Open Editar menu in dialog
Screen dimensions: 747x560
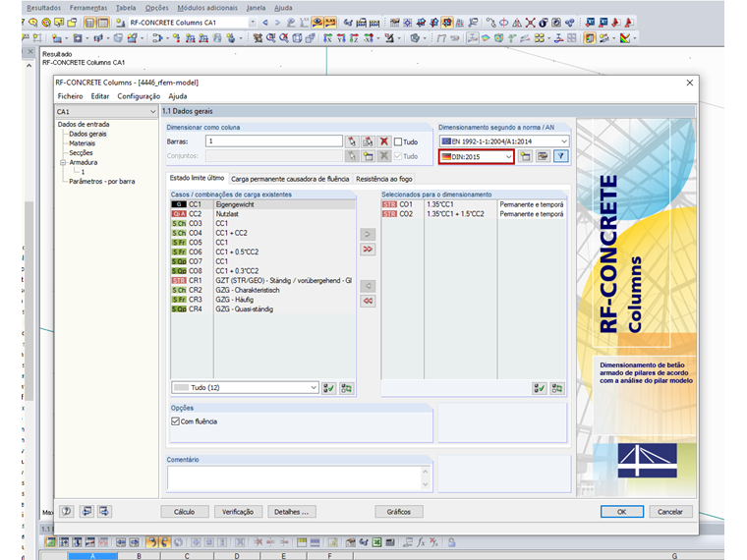[x=100, y=96]
